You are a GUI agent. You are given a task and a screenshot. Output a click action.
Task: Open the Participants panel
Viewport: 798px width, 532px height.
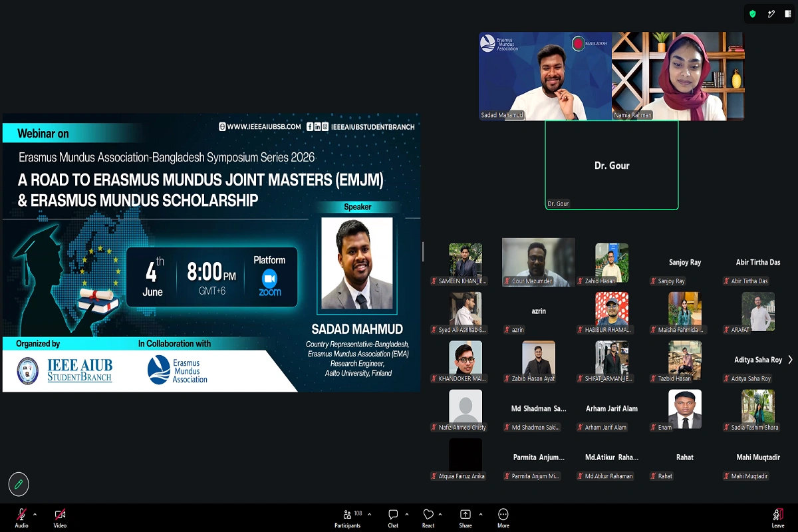click(x=348, y=517)
